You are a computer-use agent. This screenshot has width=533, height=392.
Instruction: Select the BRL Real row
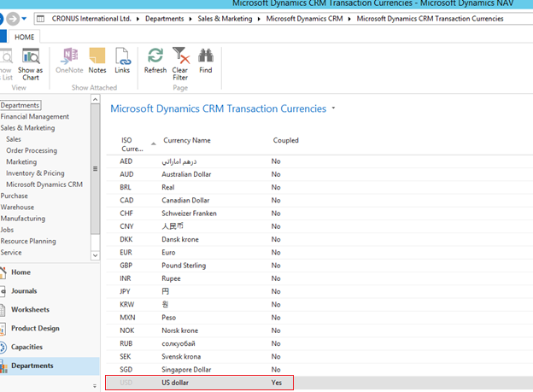(x=319, y=187)
